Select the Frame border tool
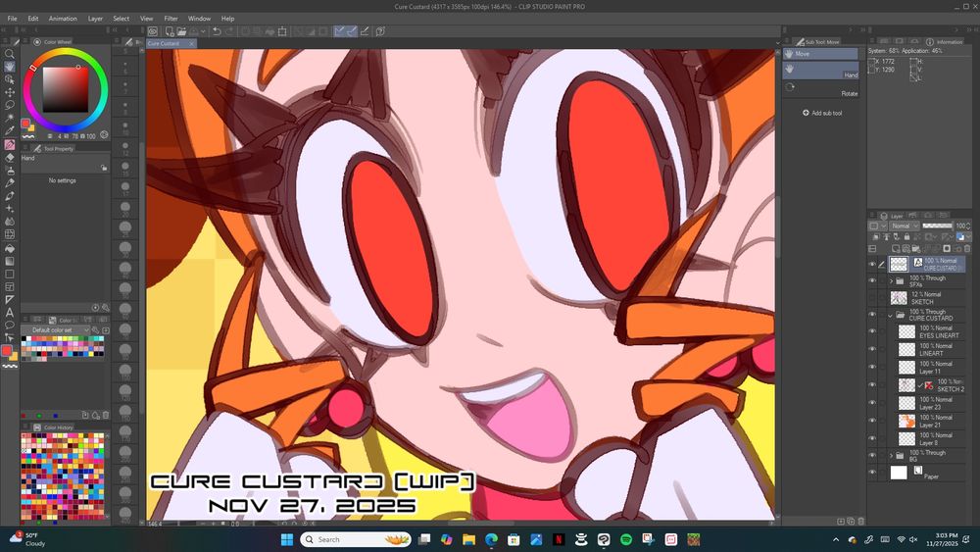This screenshot has height=552, width=980. pyautogui.click(x=10, y=287)
